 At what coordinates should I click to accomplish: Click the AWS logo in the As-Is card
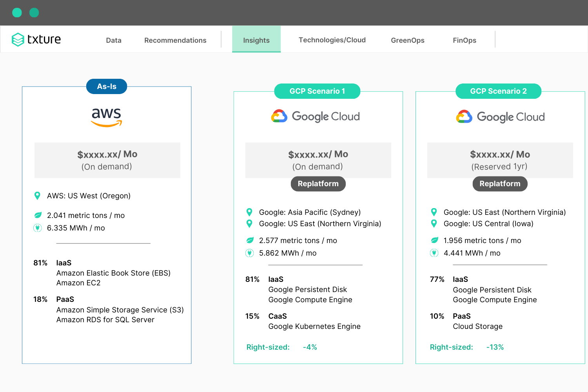(x=106, y=117)
